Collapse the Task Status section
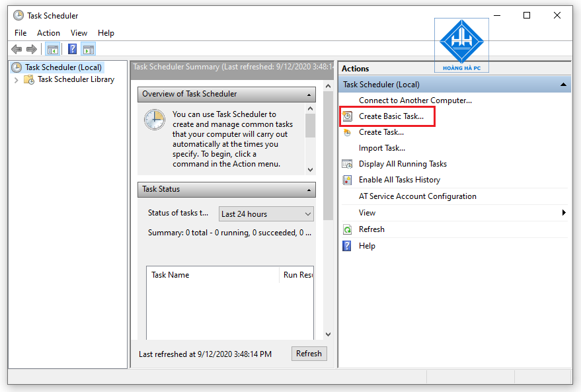The width and height of the screenshot is (581, 392). [309, 190]
